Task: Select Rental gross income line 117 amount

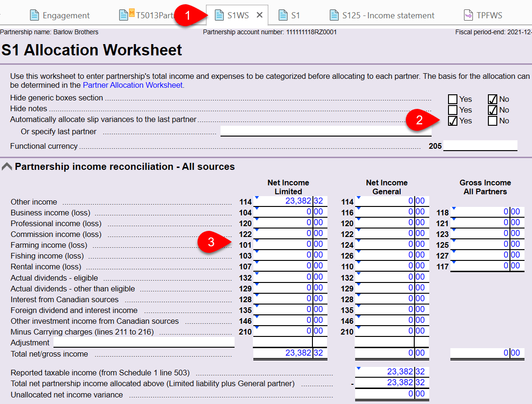Action: 487,266
